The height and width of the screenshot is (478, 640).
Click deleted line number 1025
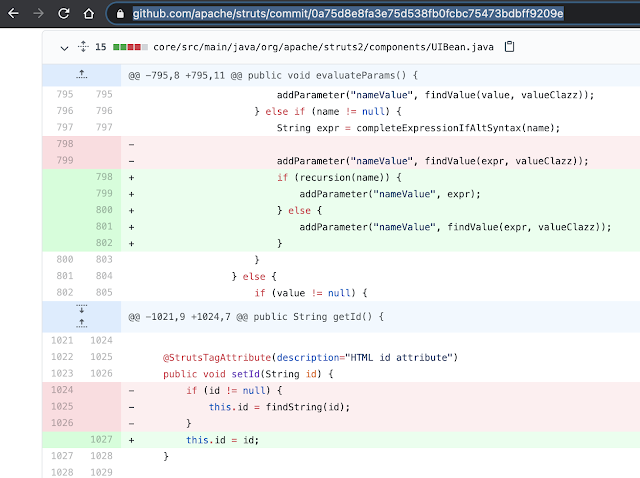tap(62, 407)
